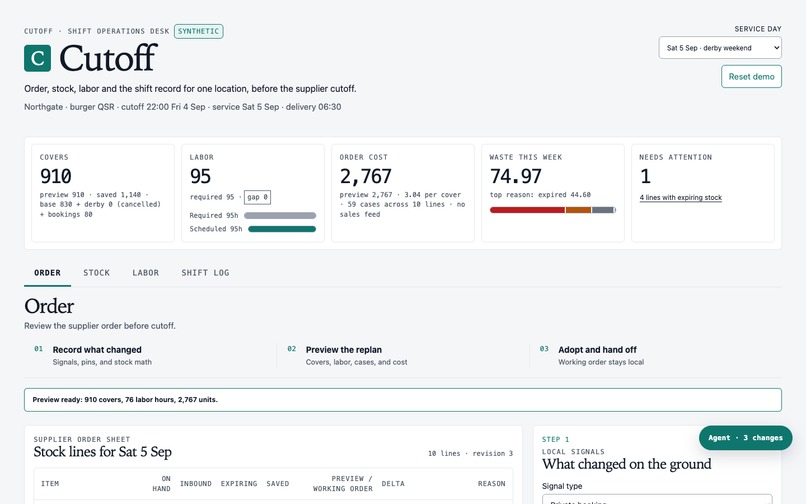Click the SAVED column header
The image size is (806, 504).
(x=278, y=483)
